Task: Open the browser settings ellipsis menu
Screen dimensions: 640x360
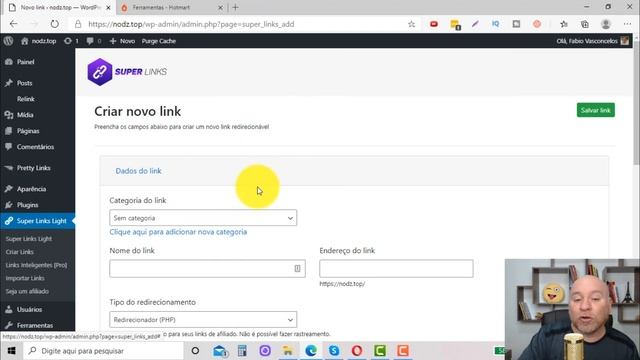Action: (627, 24)
